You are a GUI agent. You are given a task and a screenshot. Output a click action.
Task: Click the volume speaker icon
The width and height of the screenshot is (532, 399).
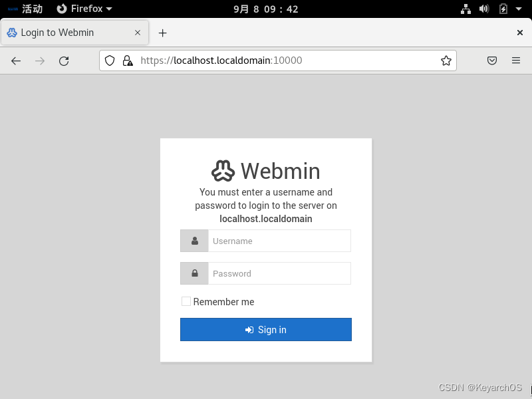484,9
